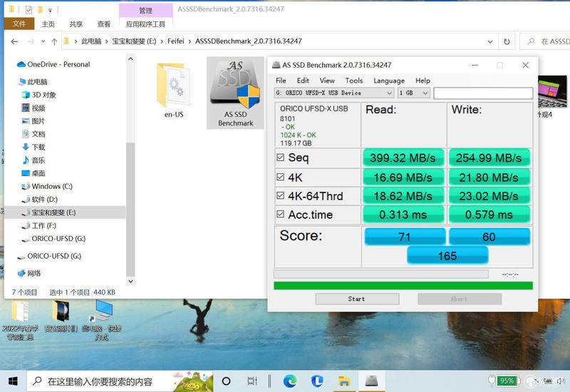570x392 pixels.
Task: Open the 共享 ribbon tab
Action: 76,24
